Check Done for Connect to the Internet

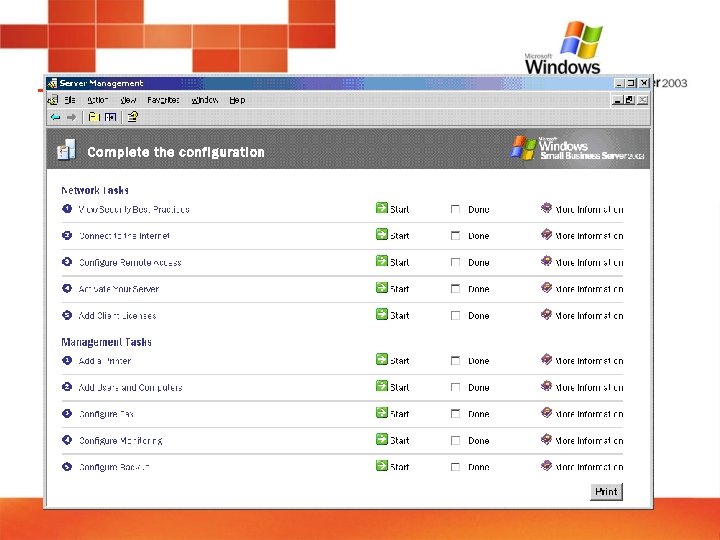coord(455,236)
